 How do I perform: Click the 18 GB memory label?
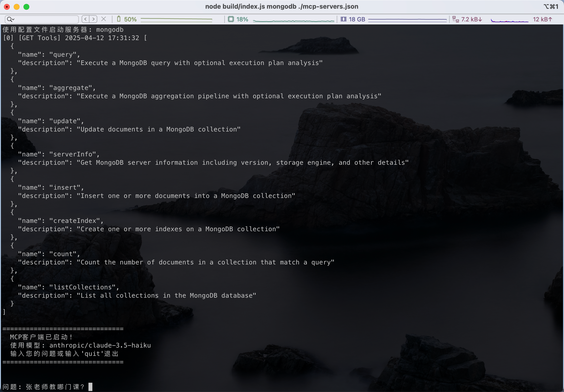click(357, 19)
